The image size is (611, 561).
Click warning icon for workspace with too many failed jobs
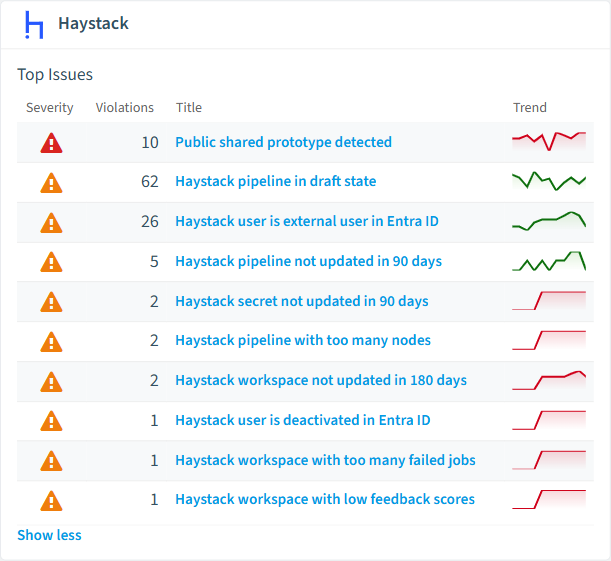(51, 461)
